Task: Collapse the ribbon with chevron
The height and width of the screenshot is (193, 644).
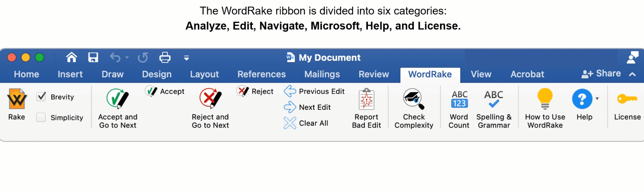Action: (x=632, y=74)
